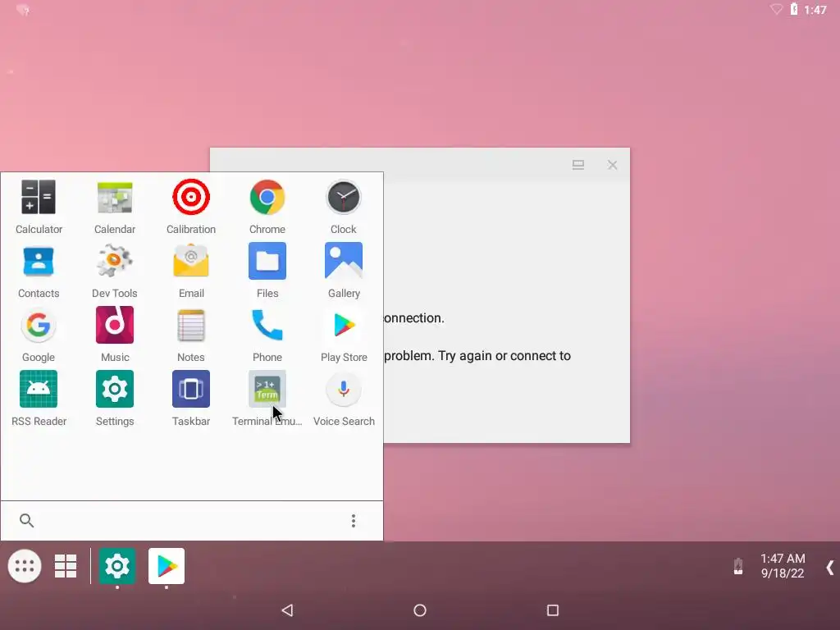840x630 pixels.
Task: Open the taskbar dashboard grid button
Action: 66,566
